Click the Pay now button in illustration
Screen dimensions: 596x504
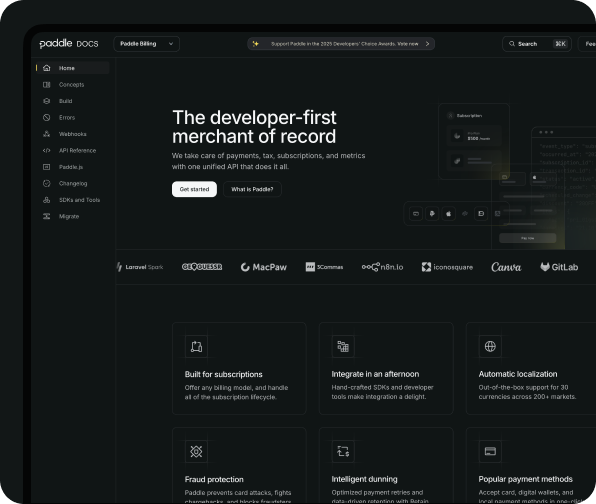click(x=528, y=238)
